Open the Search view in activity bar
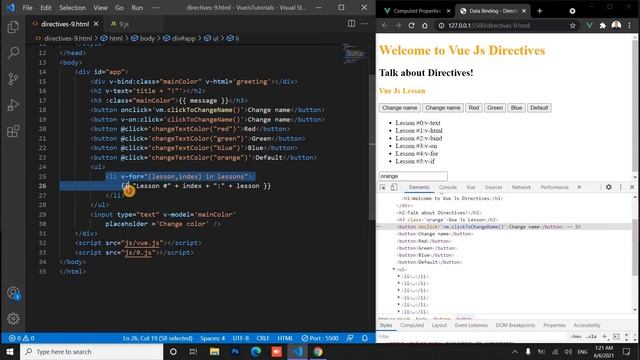This screenshot has height=360, width=640. (x=13, y=53)
